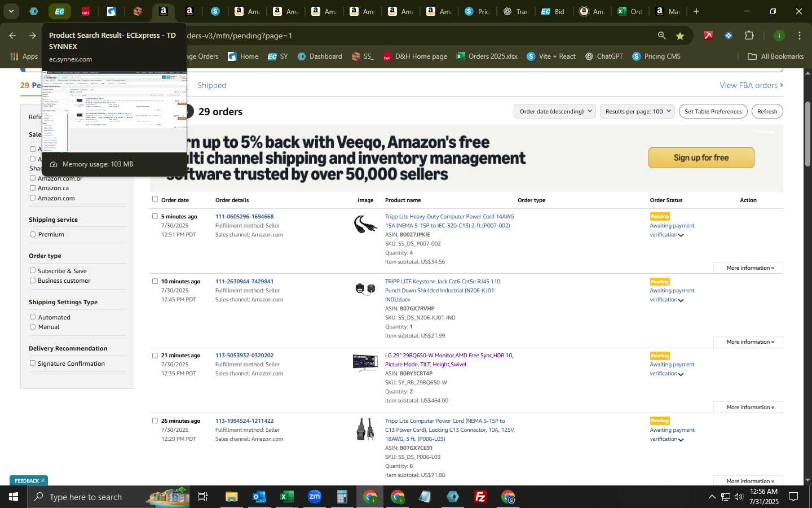Open the All Bookmarks folder

click(x=775, y=56)
